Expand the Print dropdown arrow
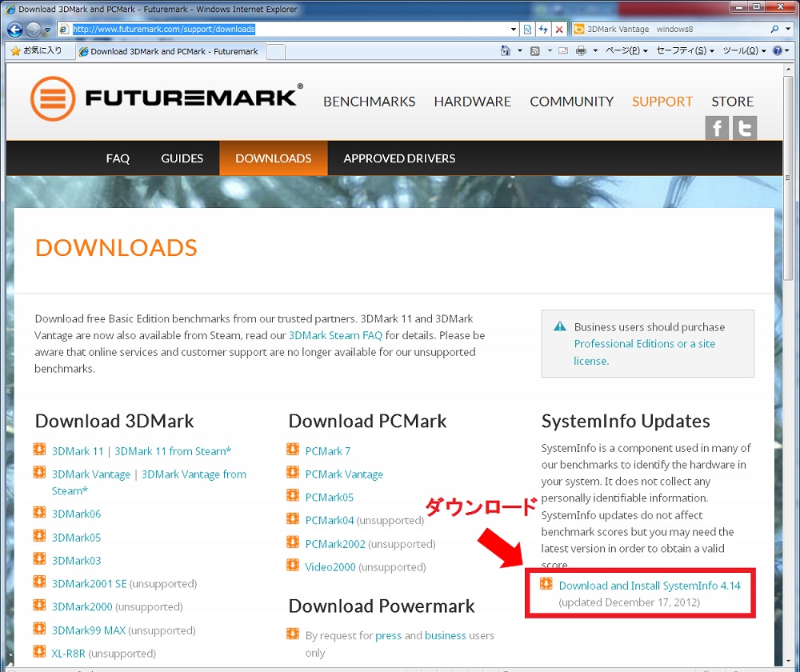This screenshot has height=672, width=800. pyautogui.click(x=595, y=50)
